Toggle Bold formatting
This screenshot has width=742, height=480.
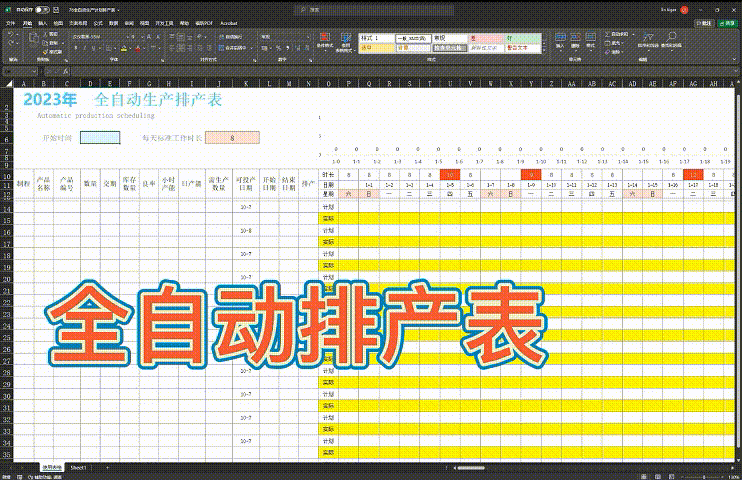[75, 48]
